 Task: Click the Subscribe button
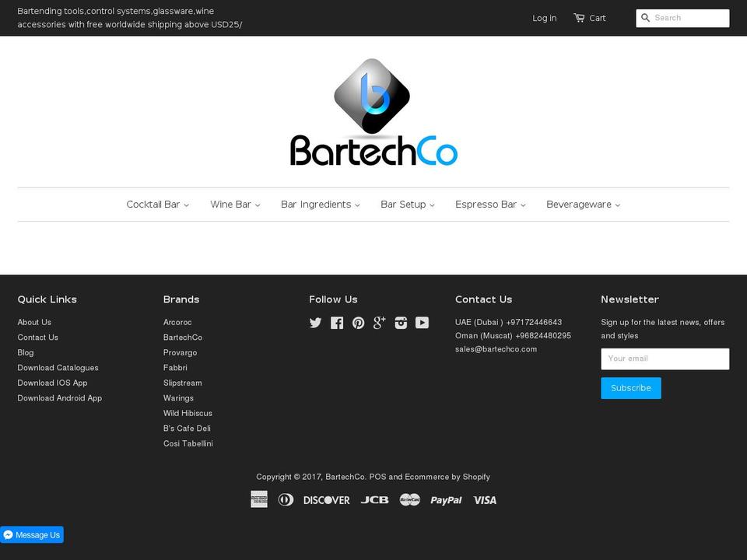point(631,388)
